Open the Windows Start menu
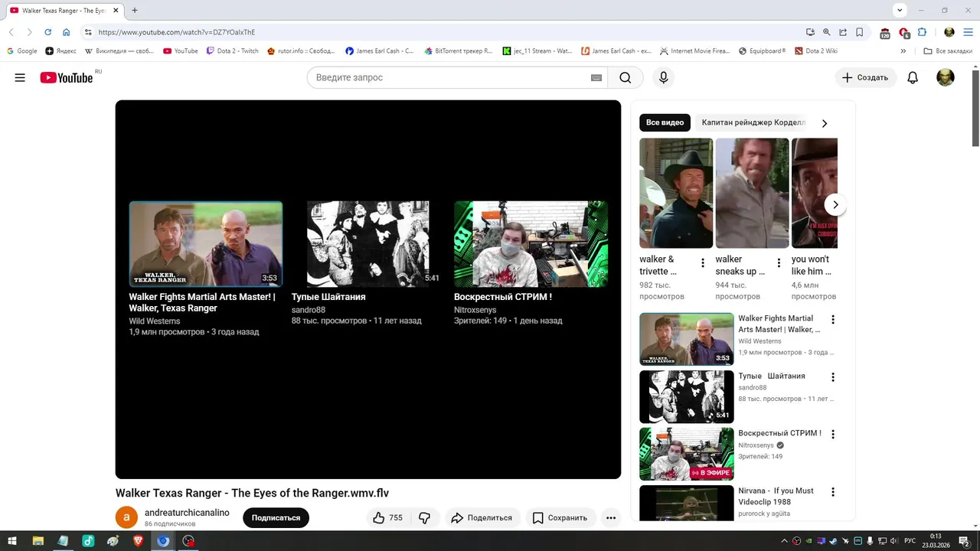Image resolution: width=980 pixels, height=551 pixels. (12, 541)
